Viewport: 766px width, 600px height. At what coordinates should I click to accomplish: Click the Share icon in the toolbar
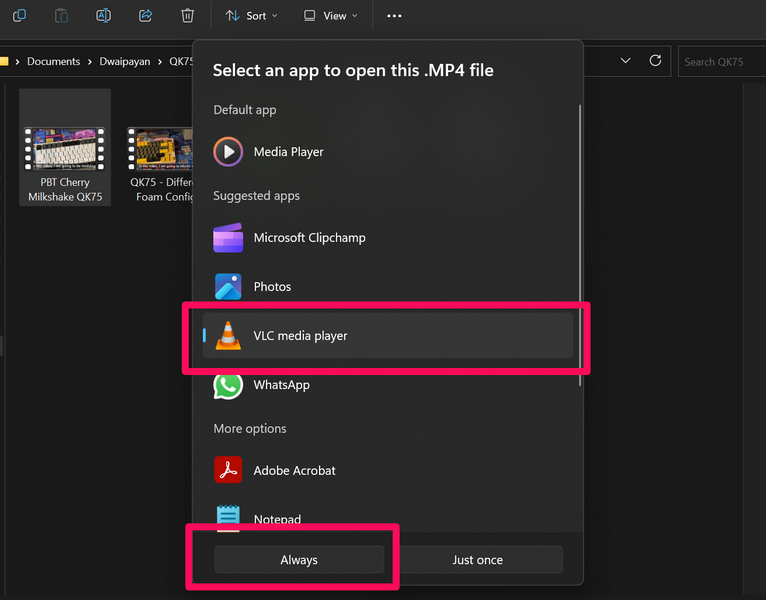[145, 16]
